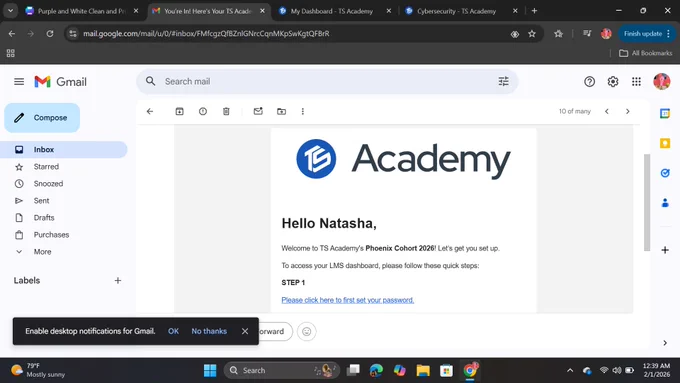
Task: Switch to Cybersecurity - TS Academy tab
Action: pyautogui.click(x=456, y=11)
